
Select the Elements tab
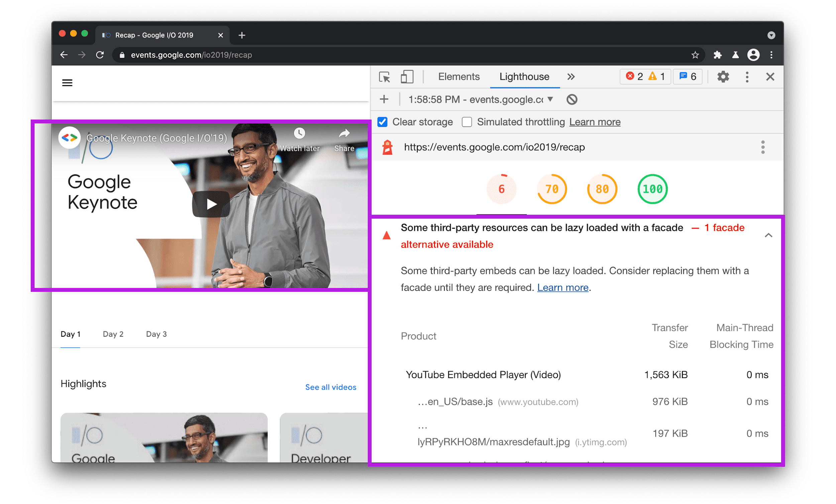click(460, 77)
